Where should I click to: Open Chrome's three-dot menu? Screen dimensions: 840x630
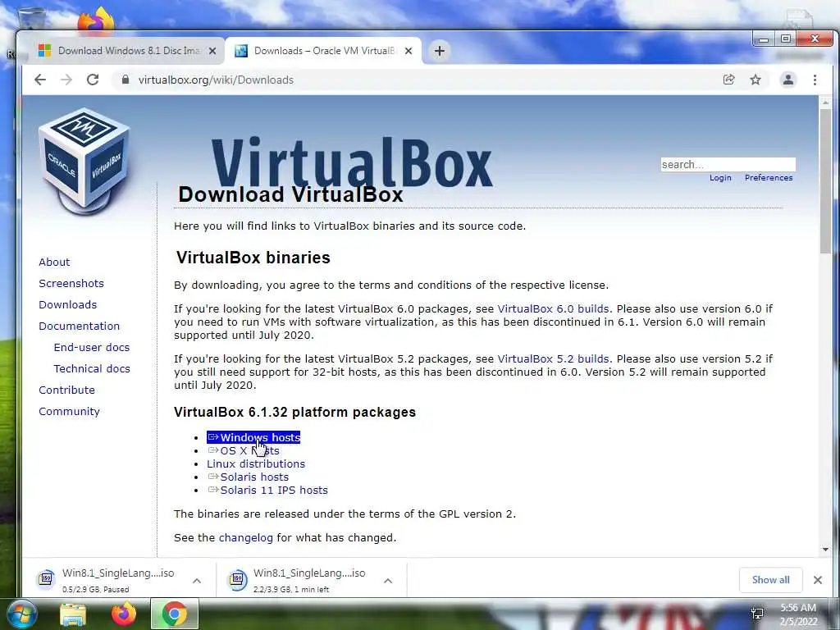(815, 80)
